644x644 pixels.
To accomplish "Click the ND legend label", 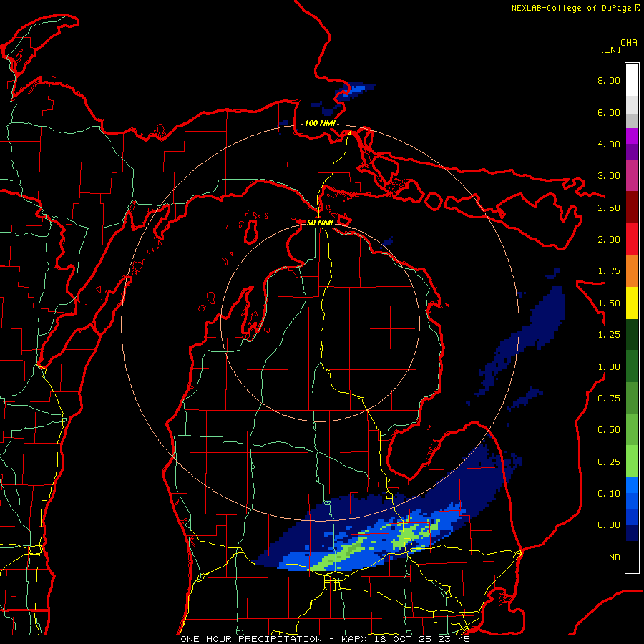I will (615, 557).
